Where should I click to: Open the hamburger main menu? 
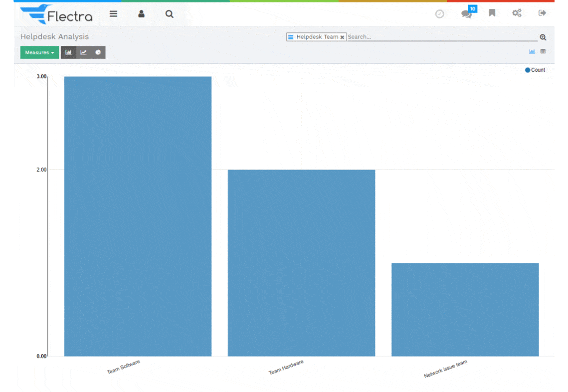coord(114,14)
